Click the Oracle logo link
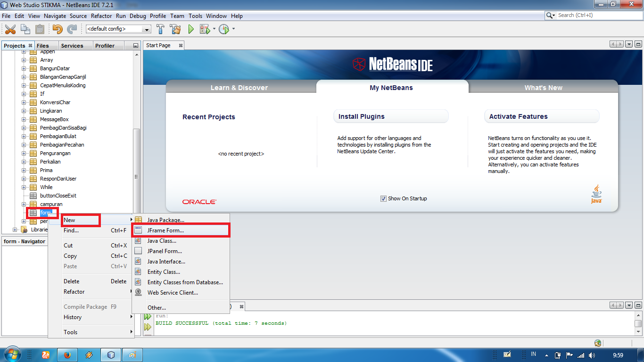The image size is (644, 362). coord(198,201)
